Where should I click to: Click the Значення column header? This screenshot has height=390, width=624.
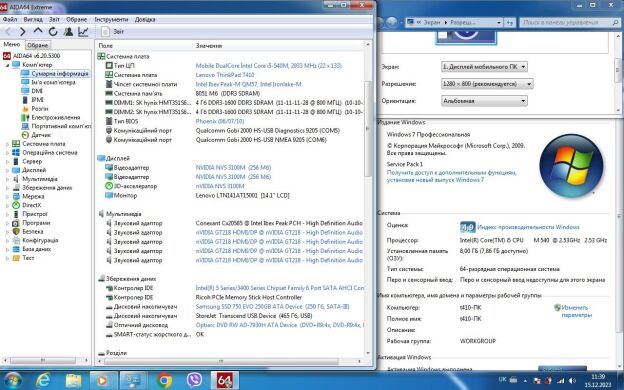point(209,46)
